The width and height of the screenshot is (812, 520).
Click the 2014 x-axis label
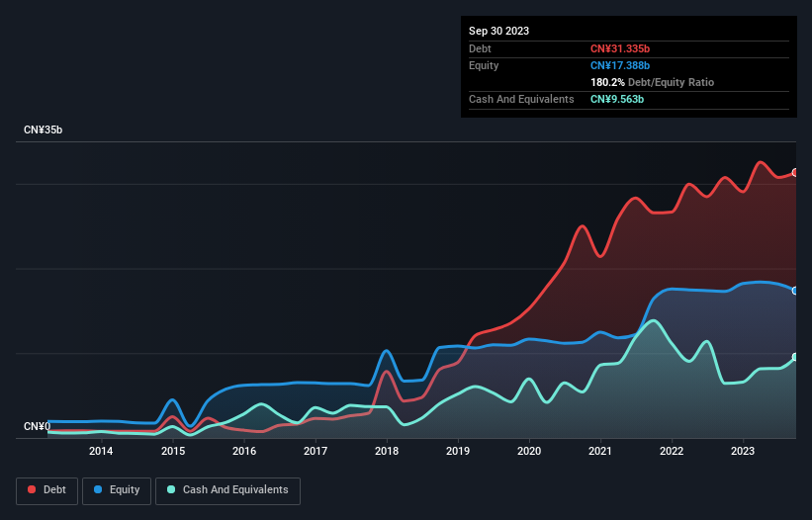pyautogui.click(x=101, y=451)
